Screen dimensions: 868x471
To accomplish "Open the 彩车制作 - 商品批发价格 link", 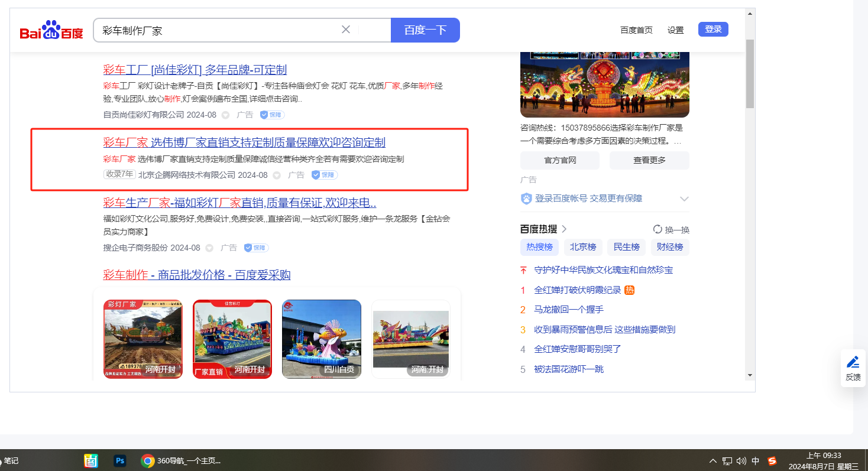I will [197, 275].
